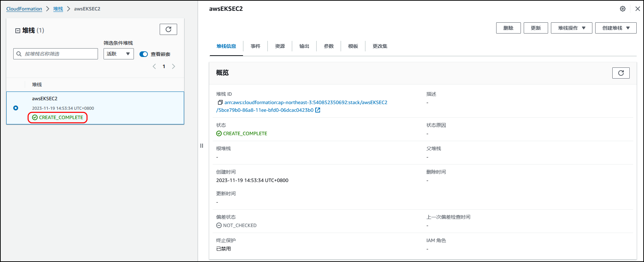Switch to the stack info tab

click(226, 46)
